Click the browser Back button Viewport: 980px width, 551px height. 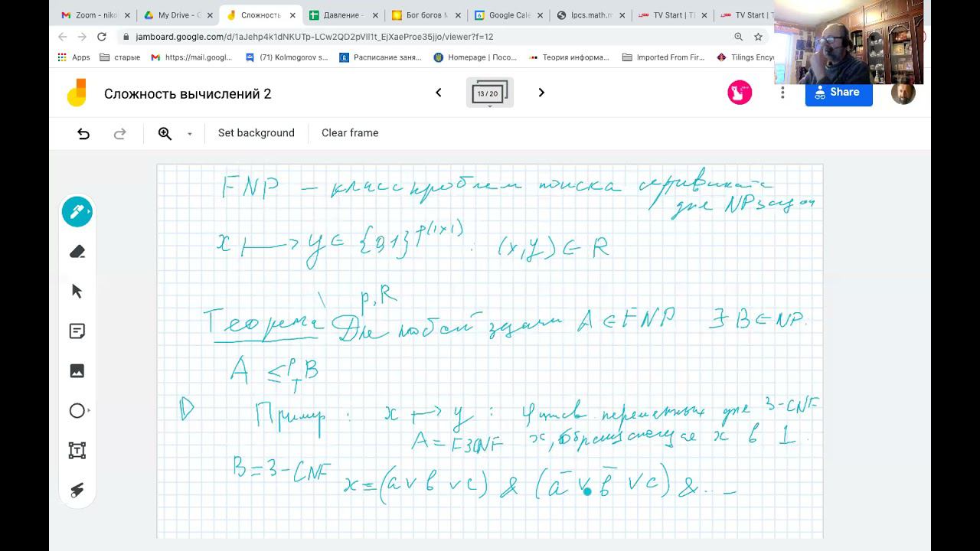pos(62,37)
